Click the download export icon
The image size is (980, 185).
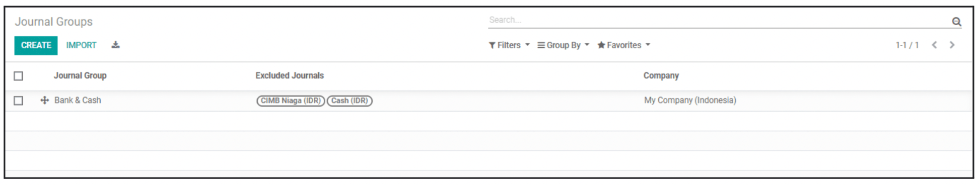tap(115, 45)
